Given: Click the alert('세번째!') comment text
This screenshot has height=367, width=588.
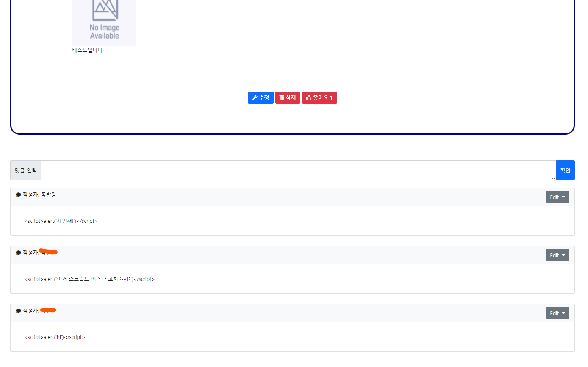Looking at the screenshot, I should [x=61, y=221].
